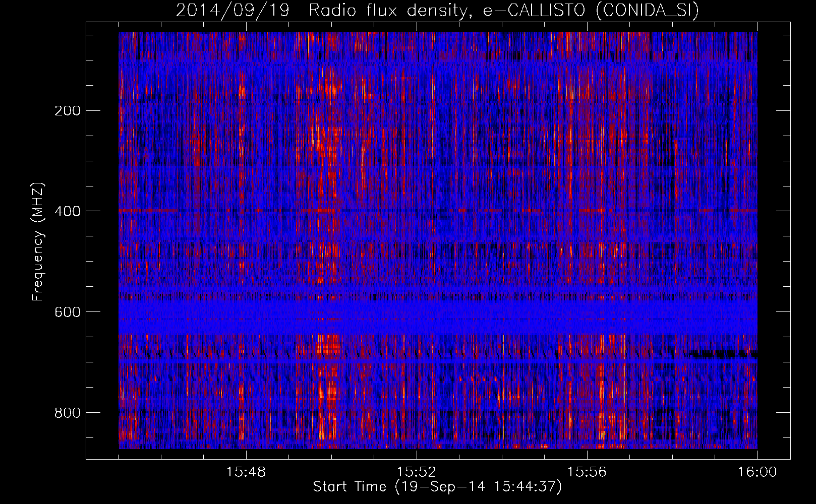Click the 15:48 time tick label
Viewport: 816px width, 504px height.
point(246,472)
